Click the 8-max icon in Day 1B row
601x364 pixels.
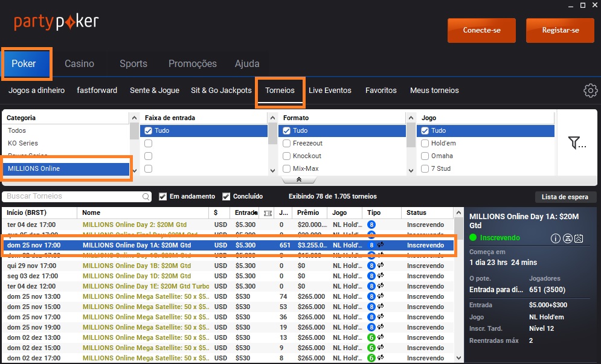(371, 266)
